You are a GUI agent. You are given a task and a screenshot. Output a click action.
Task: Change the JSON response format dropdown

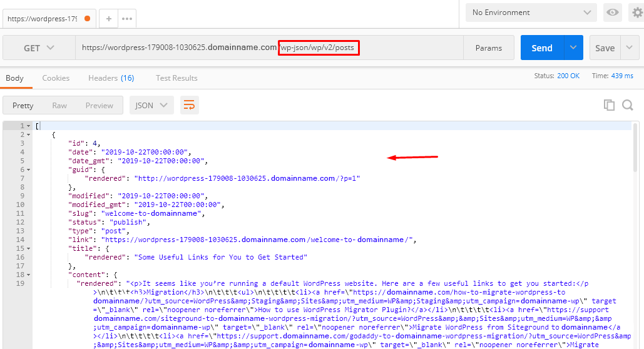(x=151, y=105)
